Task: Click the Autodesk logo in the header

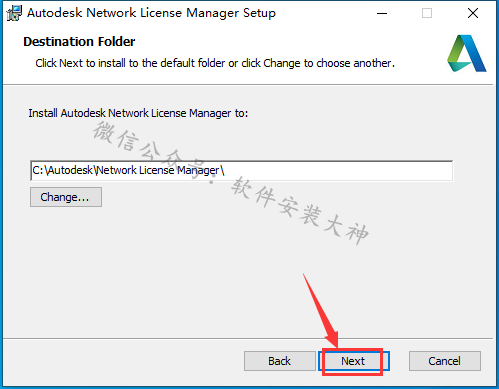Action: [x=467, y=53]
